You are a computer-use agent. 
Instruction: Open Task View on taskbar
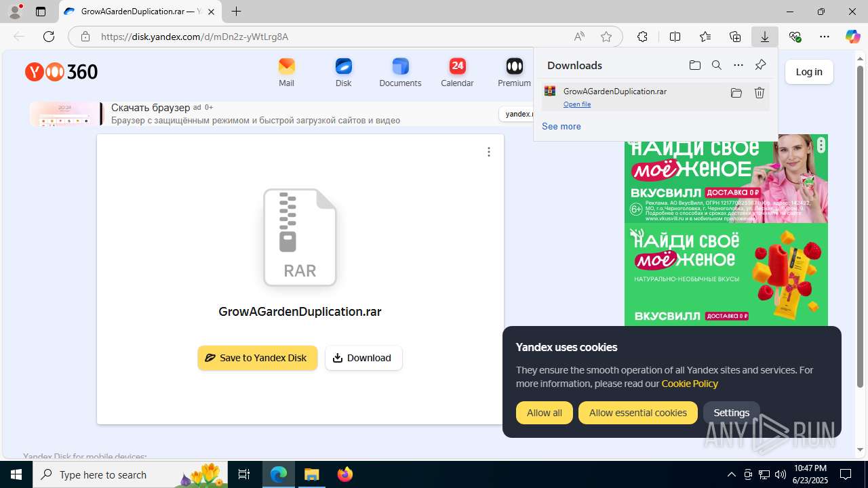(244, 474)
